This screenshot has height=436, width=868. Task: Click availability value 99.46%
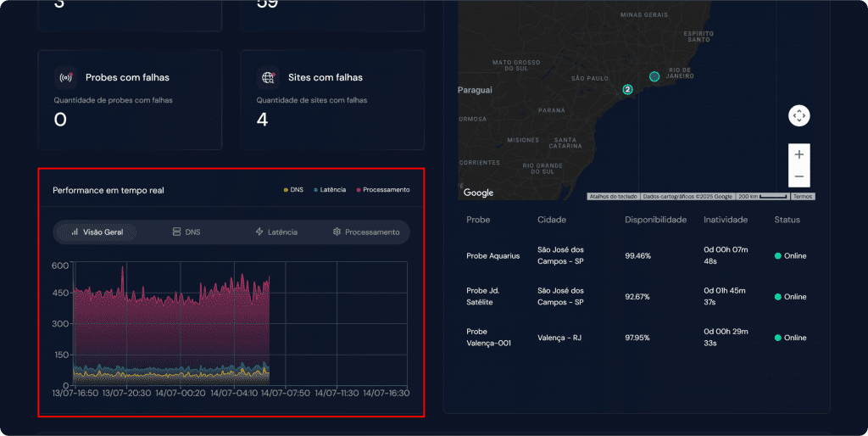point(637,256)
